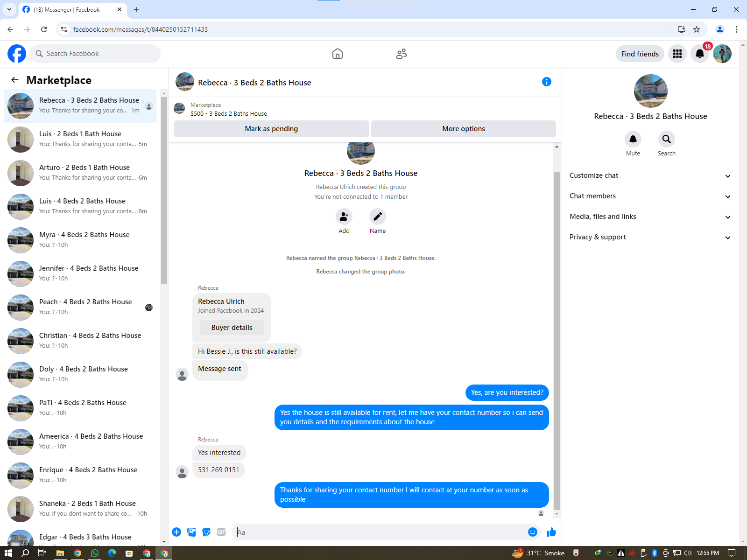Open Arturo 2 Beds 1 Bath House chat
The height and width of the screenshot is (560, 747).
point(80,173)
